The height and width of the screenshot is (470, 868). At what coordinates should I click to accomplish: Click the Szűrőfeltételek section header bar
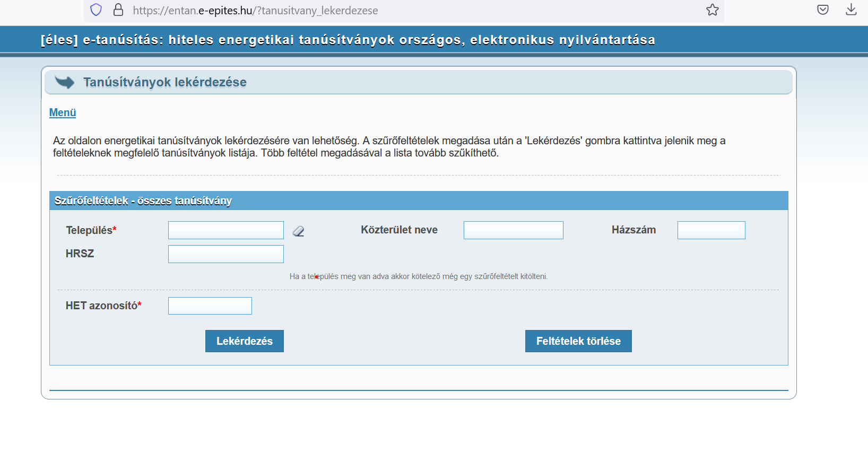418,201
